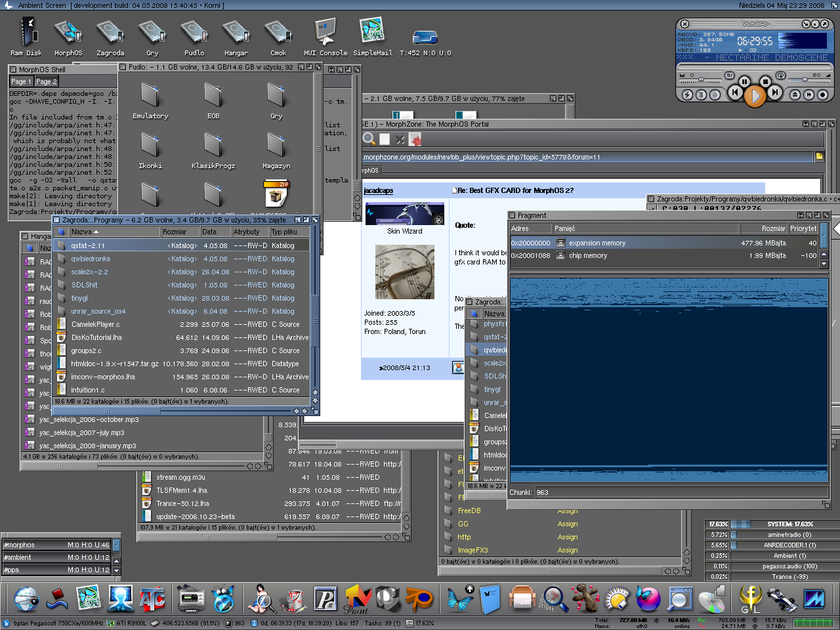
Task: Toggle the 123 time display in ANR player
Action: coord(730,75)
